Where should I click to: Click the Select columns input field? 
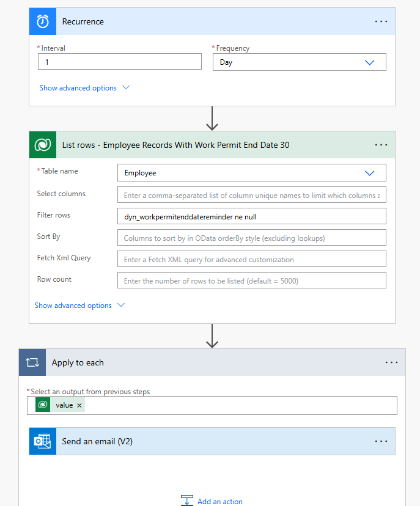tap(251, 194)
